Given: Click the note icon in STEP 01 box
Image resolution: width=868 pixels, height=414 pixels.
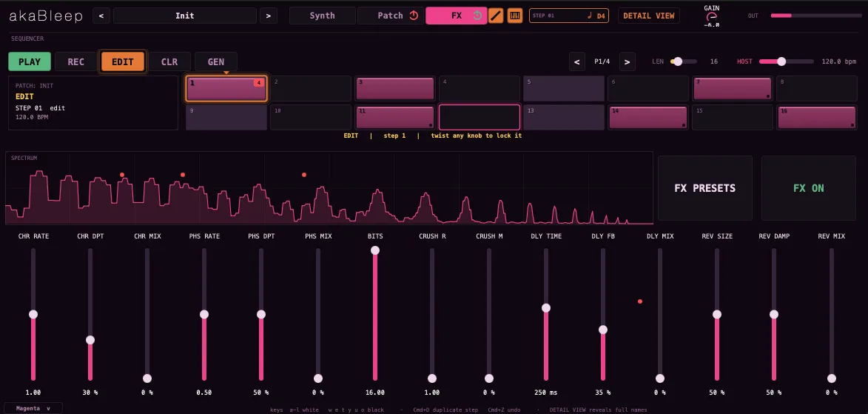Looking at the screenshot, I should 590,16.
